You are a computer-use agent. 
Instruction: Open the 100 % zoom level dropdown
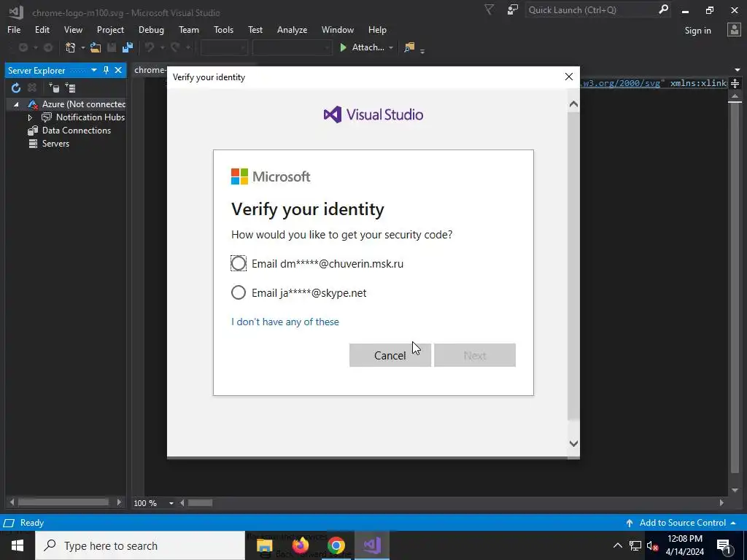point(171,503)
